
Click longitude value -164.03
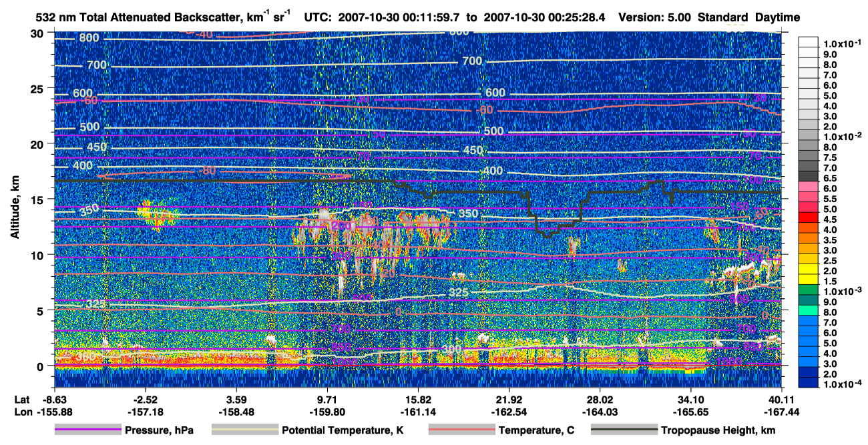click(x=600, y=412)
